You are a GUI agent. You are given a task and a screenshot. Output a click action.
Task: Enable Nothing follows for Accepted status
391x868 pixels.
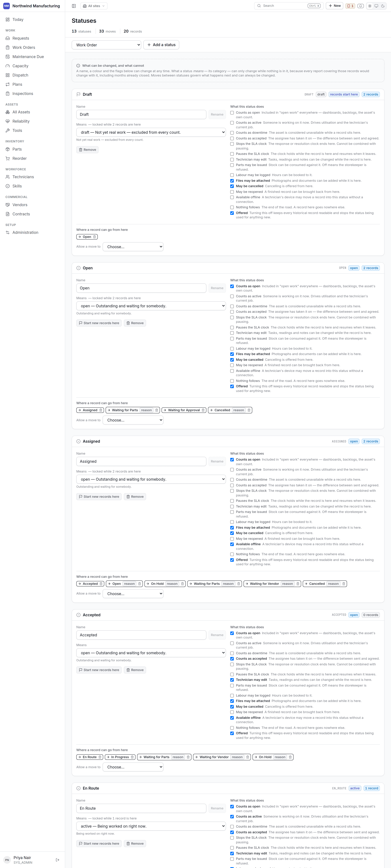232,727
